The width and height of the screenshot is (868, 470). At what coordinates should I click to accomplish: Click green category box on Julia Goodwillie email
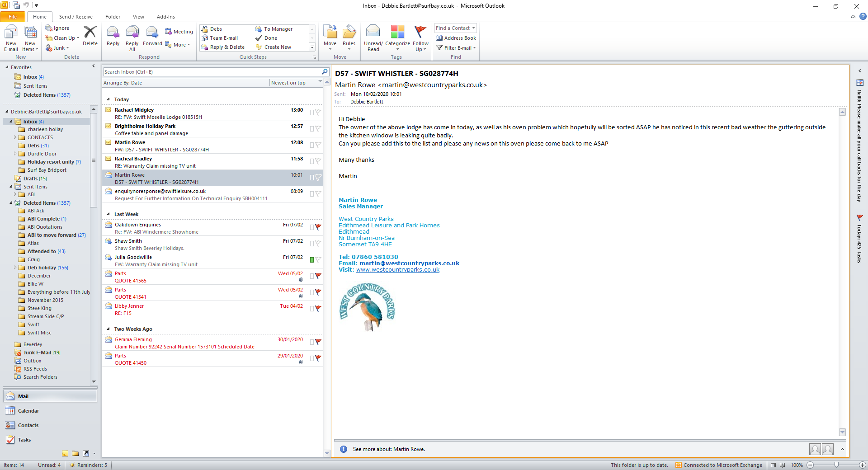(312, 260)
